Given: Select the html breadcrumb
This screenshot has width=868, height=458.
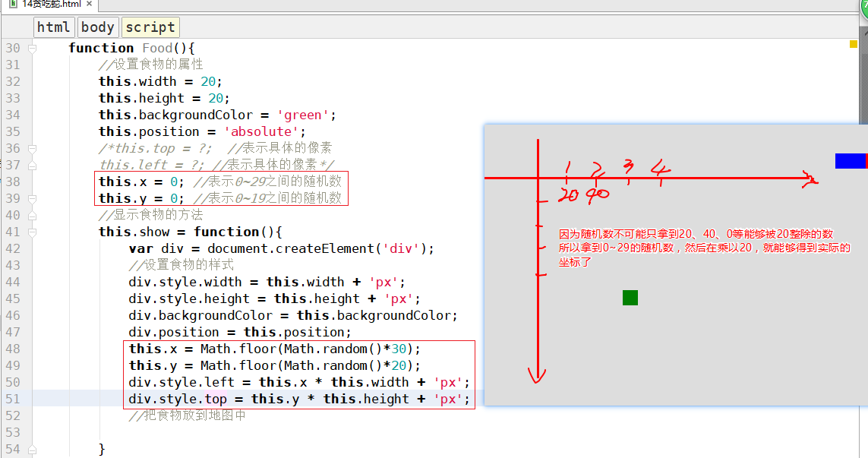Looking at the screenshot, I should (54, 27).
